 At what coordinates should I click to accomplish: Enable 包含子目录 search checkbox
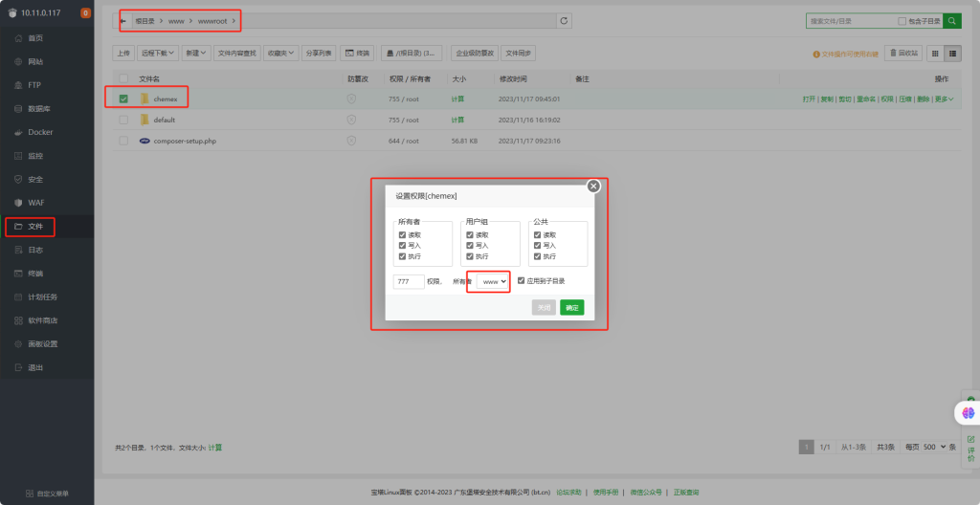pyautogui.click(x=902, y=21)
